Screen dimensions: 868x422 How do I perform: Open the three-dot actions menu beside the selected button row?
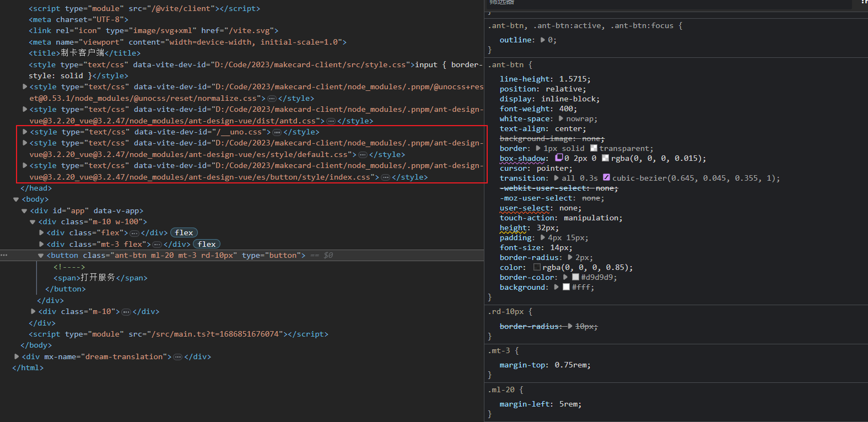(4, 255)
